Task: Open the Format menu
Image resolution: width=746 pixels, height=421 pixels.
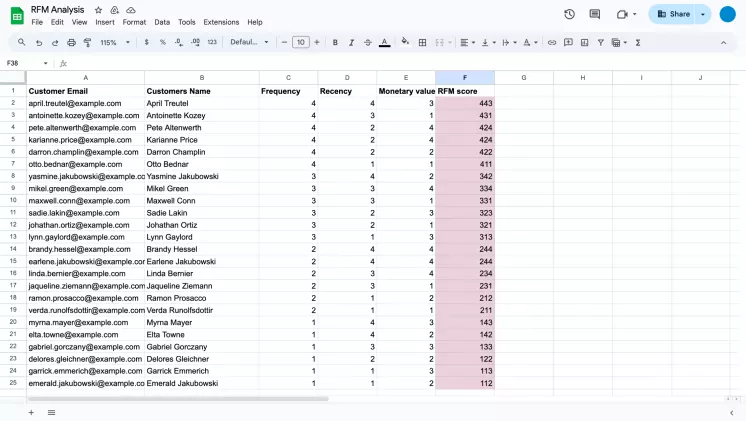Action: [x=134, y=22]
